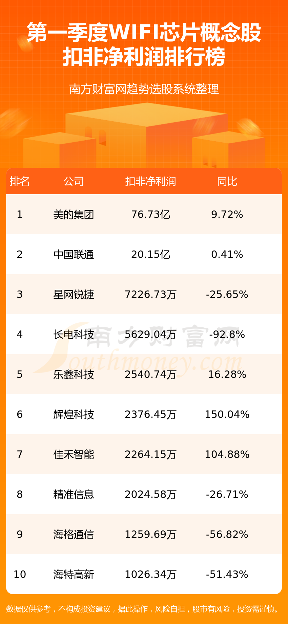Click the 150.04% year-over-year value

pyautogui.click(x=227, y=415)
